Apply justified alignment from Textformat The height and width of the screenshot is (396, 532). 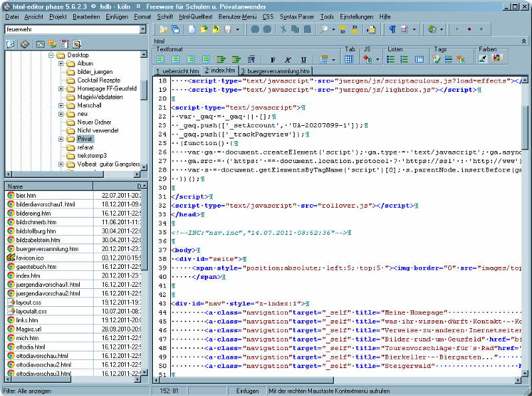pos(205,59)
